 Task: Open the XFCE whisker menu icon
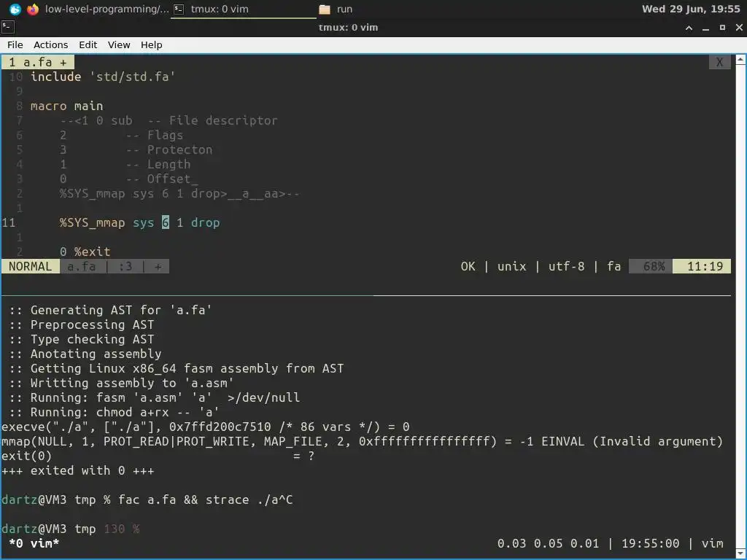(15, 9)
